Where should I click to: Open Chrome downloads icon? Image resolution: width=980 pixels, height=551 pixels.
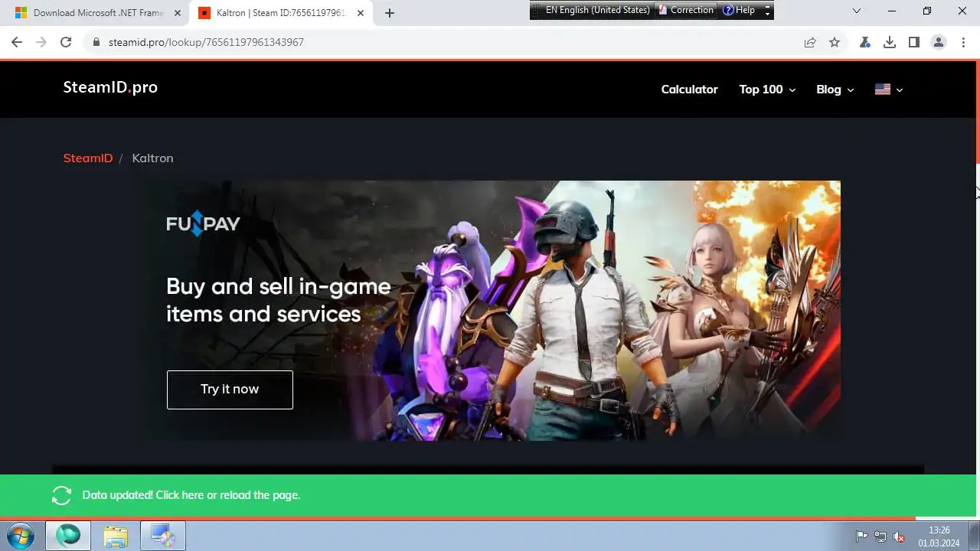click(x=890, y=42)
